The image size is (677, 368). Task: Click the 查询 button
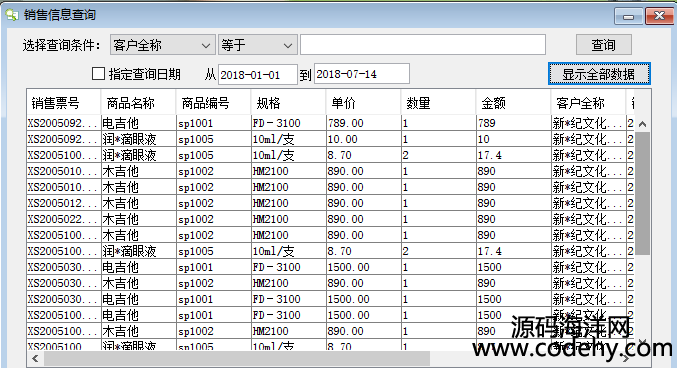pyautogui.click(x=604, y=45)
